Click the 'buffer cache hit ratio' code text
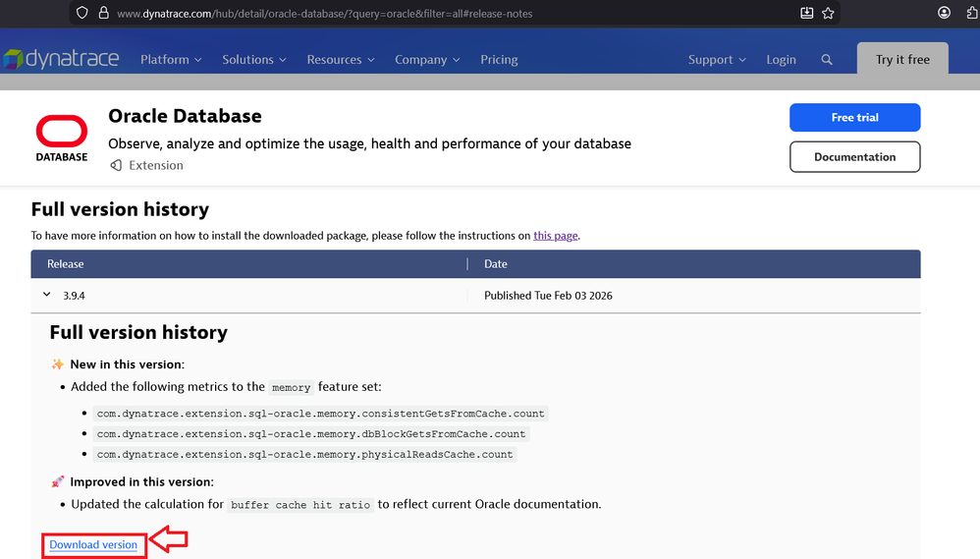 coord(300,505)
